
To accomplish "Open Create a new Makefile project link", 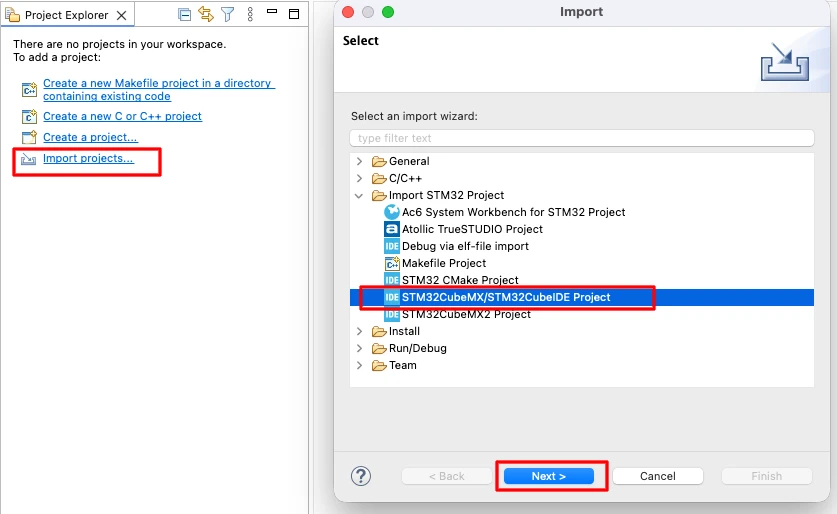I will click(x=159, y=90).
